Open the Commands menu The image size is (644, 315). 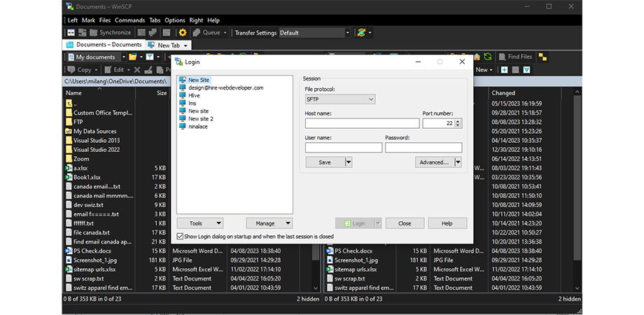(129, 20)
